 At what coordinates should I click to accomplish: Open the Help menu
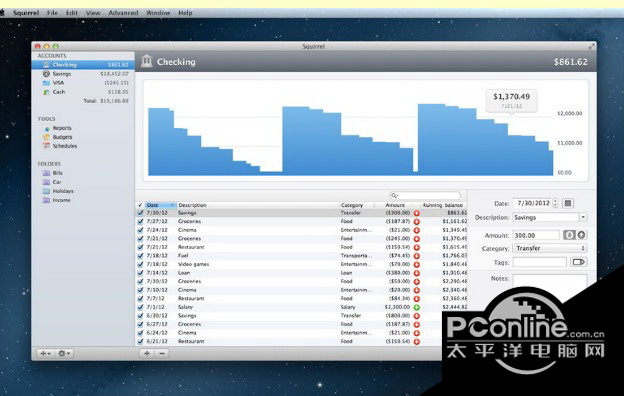(185, 13)
